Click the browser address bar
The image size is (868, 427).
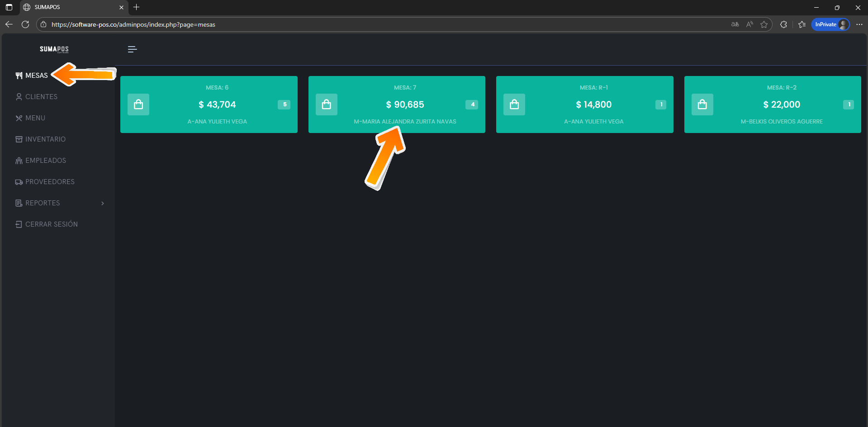point(362,24)
